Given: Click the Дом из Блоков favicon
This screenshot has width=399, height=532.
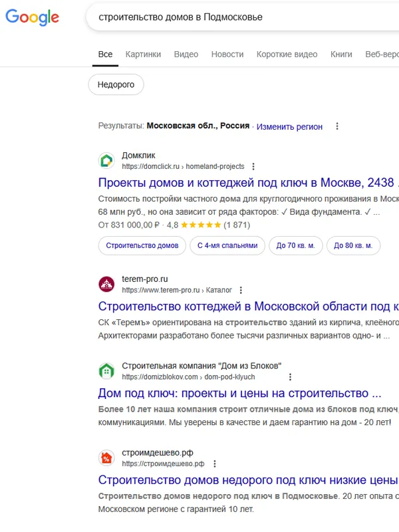Looking at the screenshot, I should [106, 371].
